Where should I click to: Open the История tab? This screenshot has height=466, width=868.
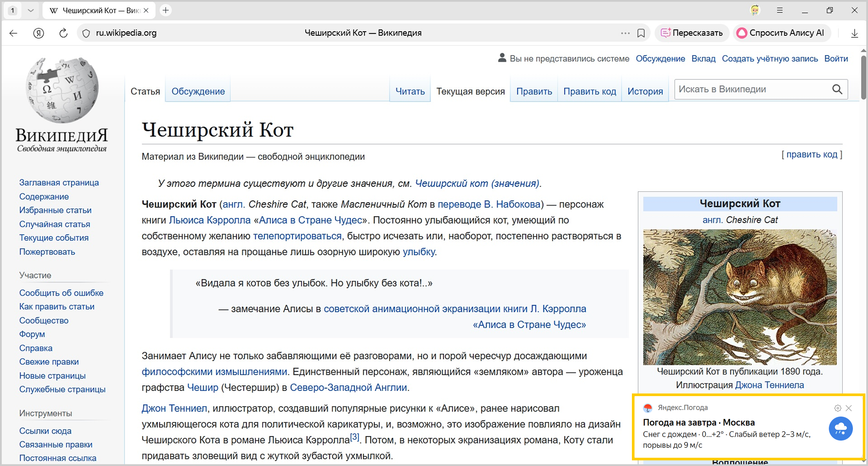click(645, 91)
